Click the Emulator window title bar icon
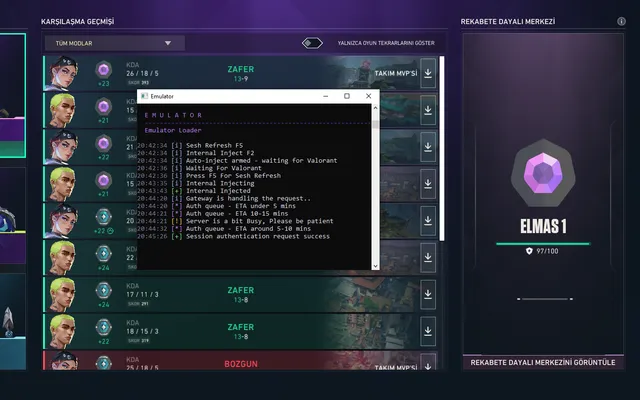The image size is (640, 400). click(144, 96)
